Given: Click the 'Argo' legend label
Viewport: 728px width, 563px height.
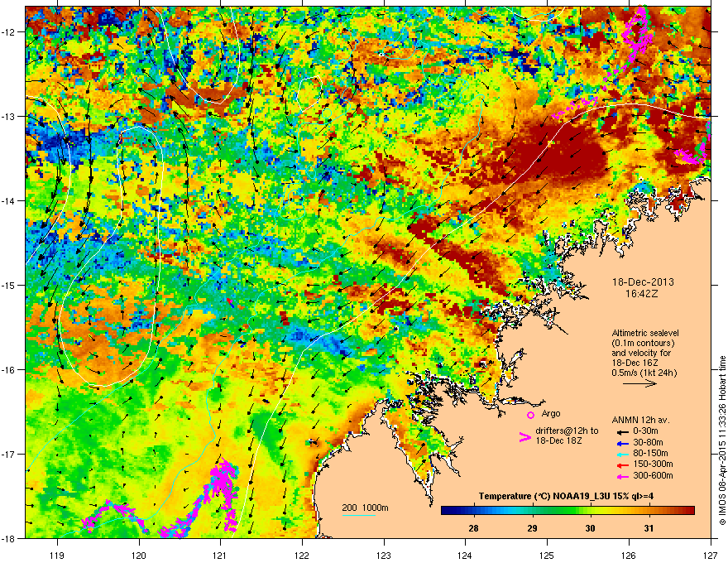Looking at the screenshot, I should 551,413.
